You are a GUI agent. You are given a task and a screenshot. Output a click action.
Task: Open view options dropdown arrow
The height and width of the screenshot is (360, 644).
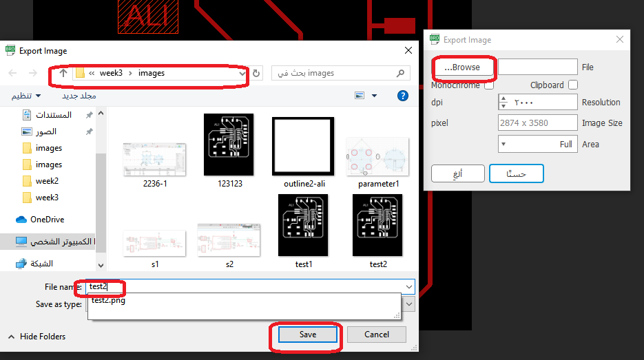[x=374, y=96]
